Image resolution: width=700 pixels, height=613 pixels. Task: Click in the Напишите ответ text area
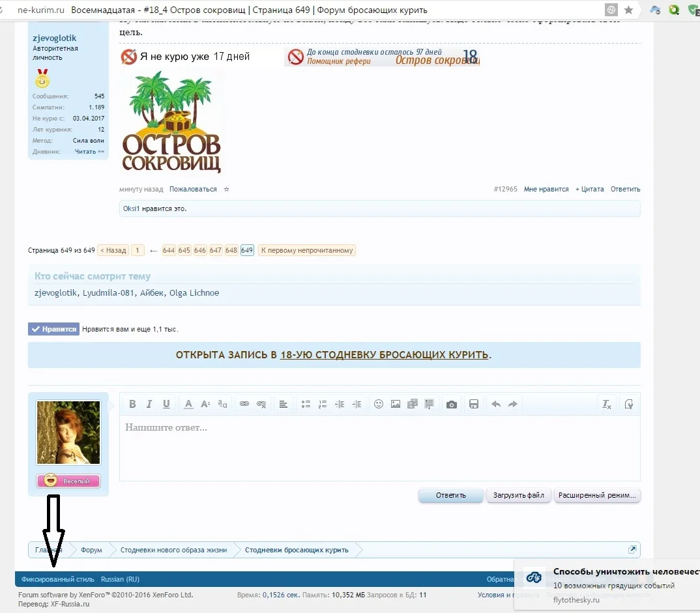pyautogui.click(x=379, y=448)
